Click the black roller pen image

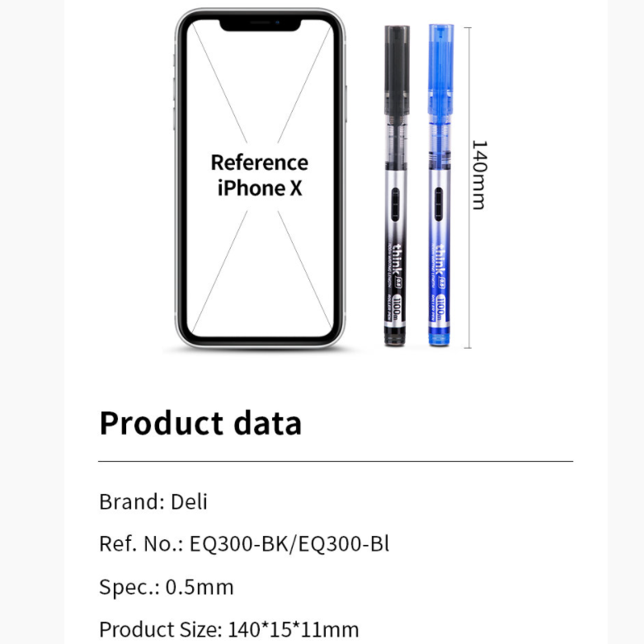pyautogui.click(x=397, y=186)
